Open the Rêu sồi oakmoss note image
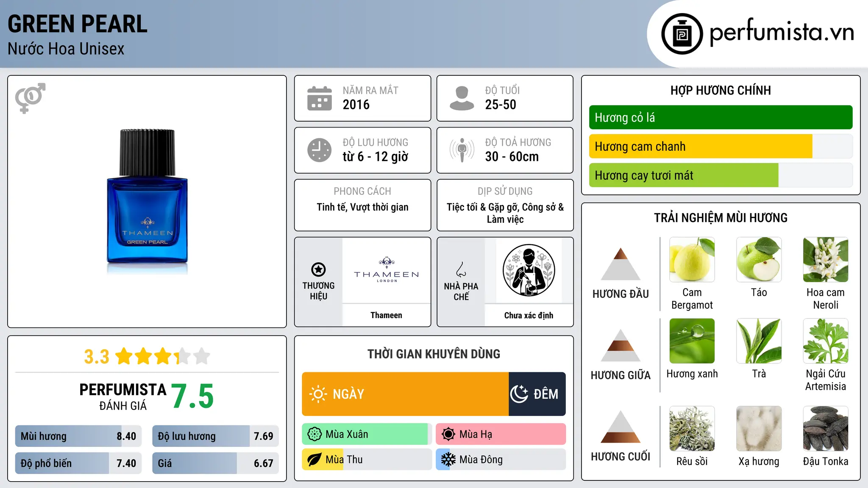 pos(692,429)
